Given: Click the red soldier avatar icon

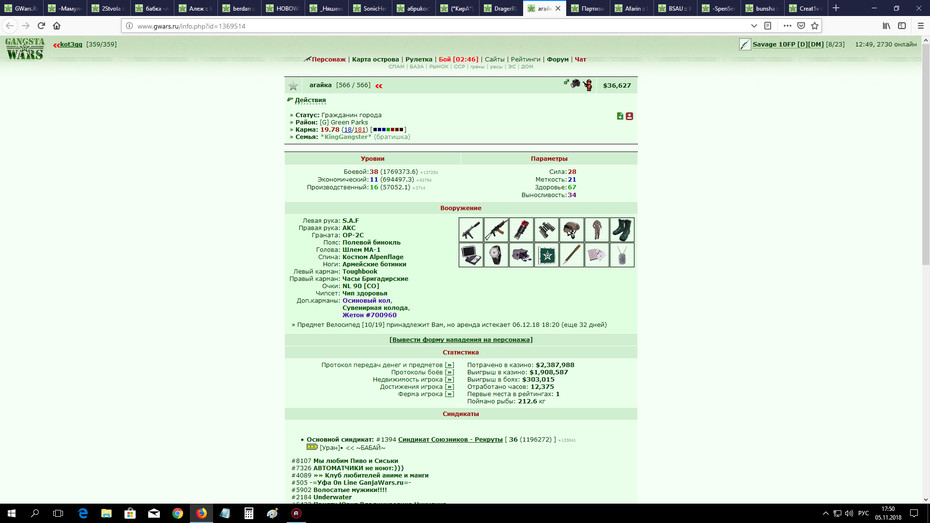Looking at the screenshot, I should (x=587, y=85).
